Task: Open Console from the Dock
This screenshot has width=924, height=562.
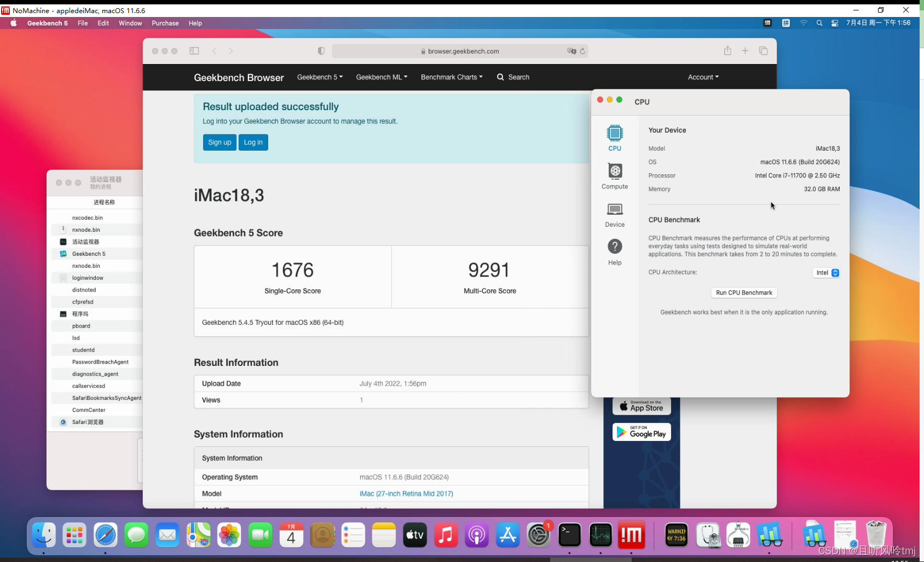Action: [x=677, y=535]
